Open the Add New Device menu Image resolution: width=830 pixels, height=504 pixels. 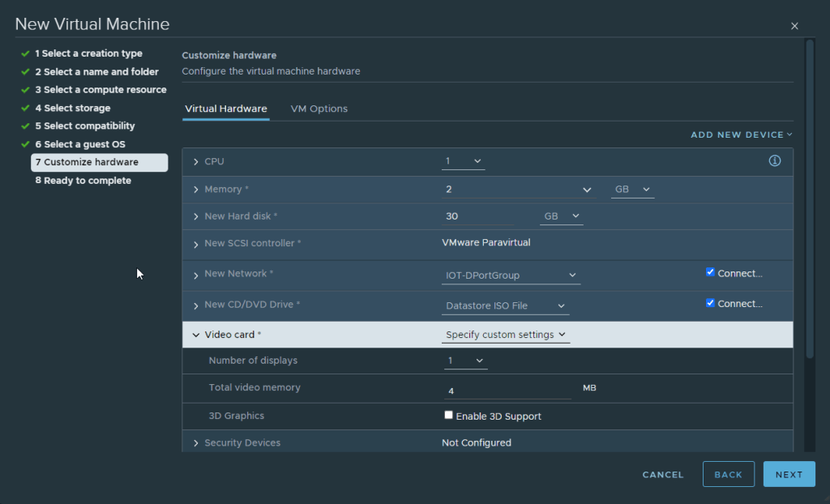(741, 135)
